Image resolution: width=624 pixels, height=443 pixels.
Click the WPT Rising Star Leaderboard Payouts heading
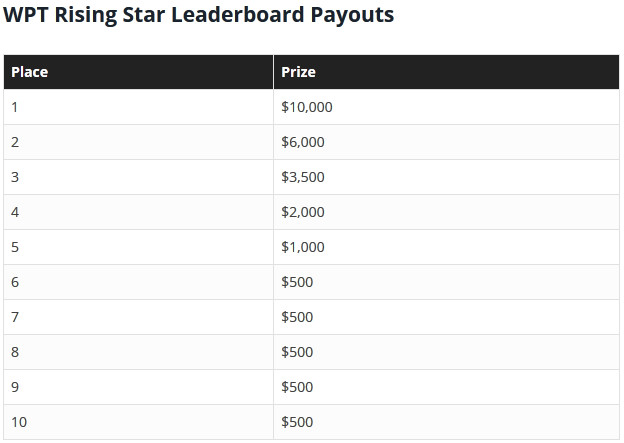point(199,15)
